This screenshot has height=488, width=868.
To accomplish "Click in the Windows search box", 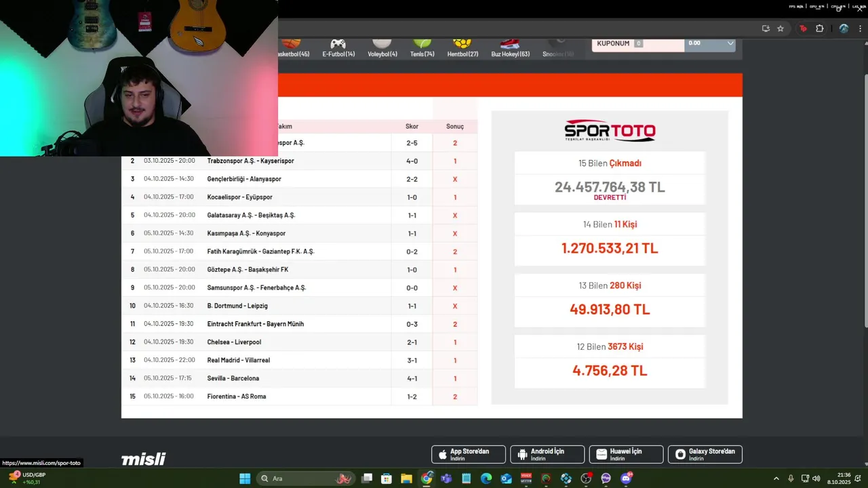I will click(305, 479).
